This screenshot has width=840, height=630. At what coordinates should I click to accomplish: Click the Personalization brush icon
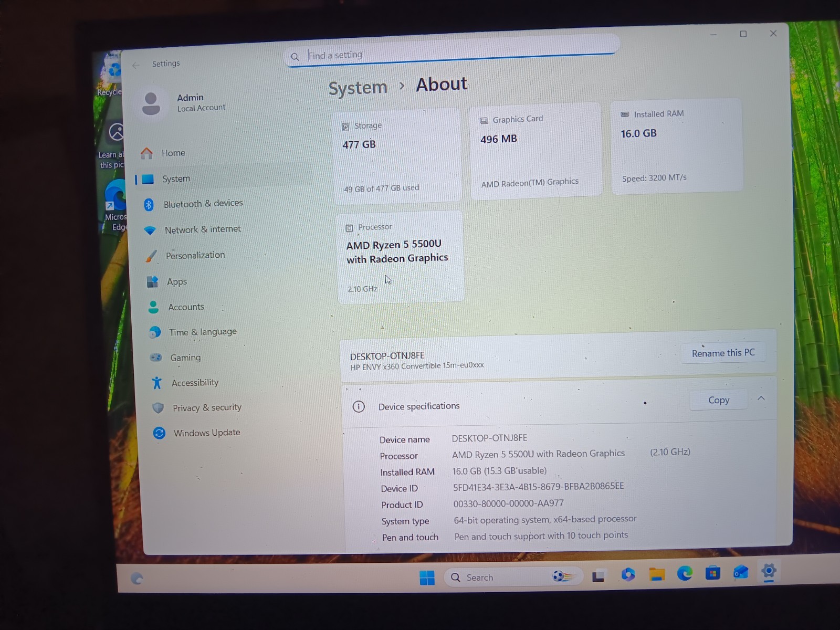coord(151,256)
